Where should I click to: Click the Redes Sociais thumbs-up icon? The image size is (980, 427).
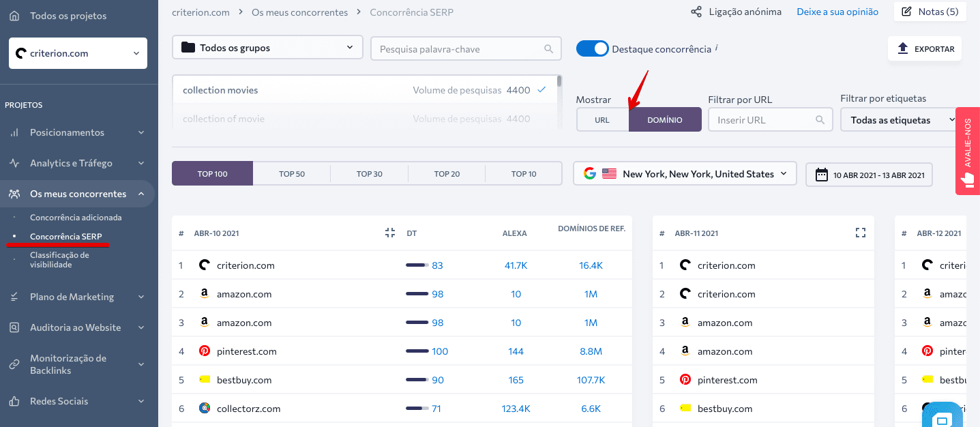pos(14,401)
